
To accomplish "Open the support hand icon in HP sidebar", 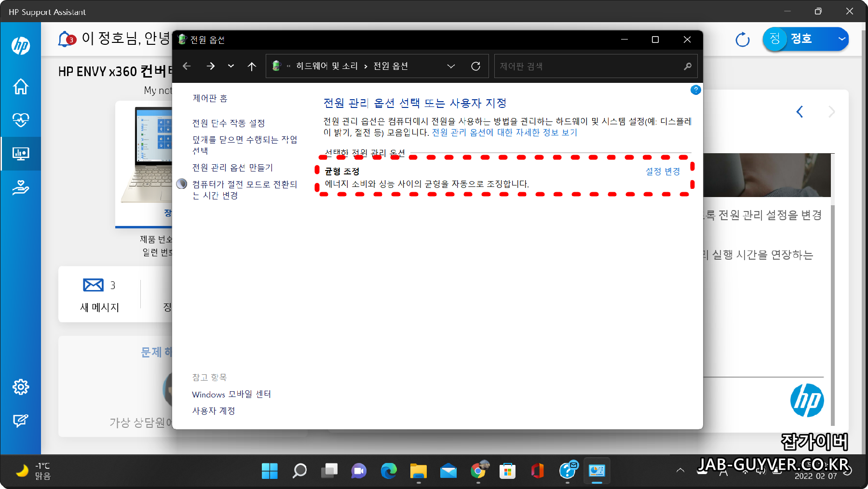I will [21, 187].
